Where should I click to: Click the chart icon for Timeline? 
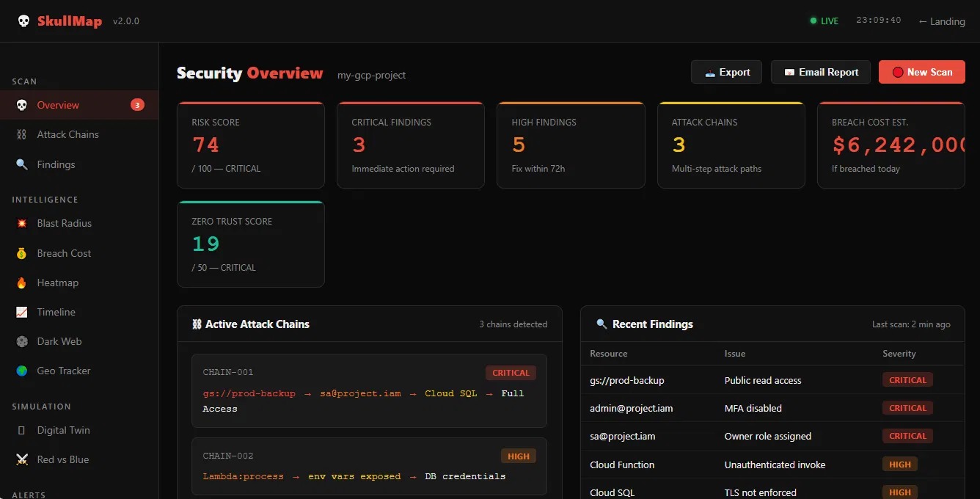(22, 312)
